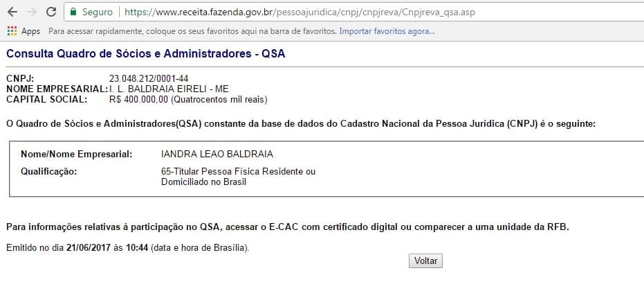Click company name I. L. BALDRAIA EIRELI - ME

[169, 89]
